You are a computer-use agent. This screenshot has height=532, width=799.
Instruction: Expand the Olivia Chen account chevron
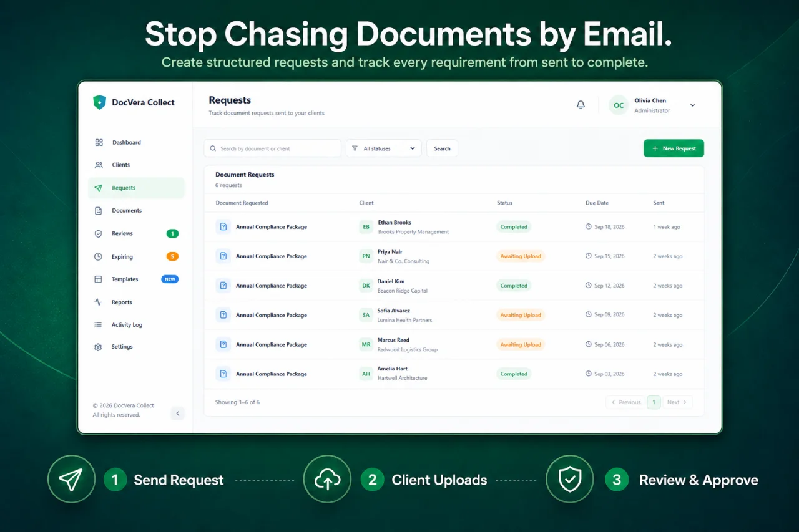[692, 105]
